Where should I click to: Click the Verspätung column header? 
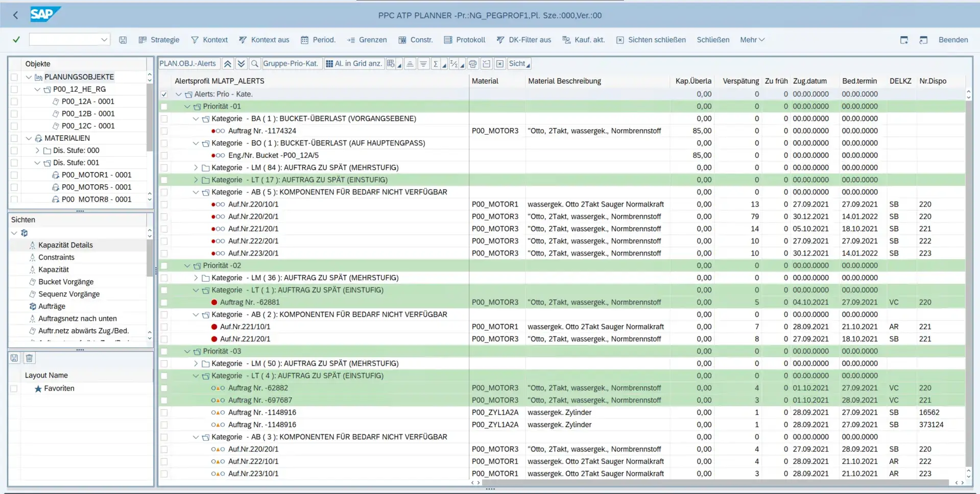click(x=740, y=81)
